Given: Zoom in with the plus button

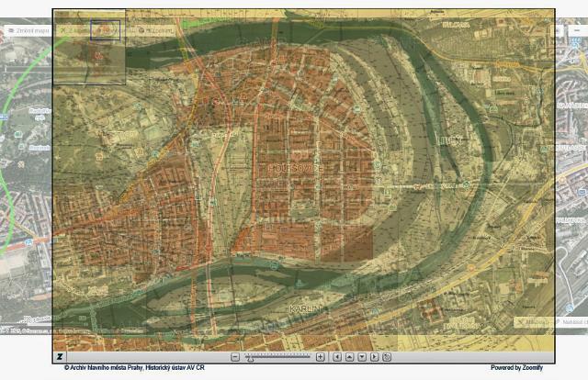Looking at the screenshot, I should pos(320,357).
